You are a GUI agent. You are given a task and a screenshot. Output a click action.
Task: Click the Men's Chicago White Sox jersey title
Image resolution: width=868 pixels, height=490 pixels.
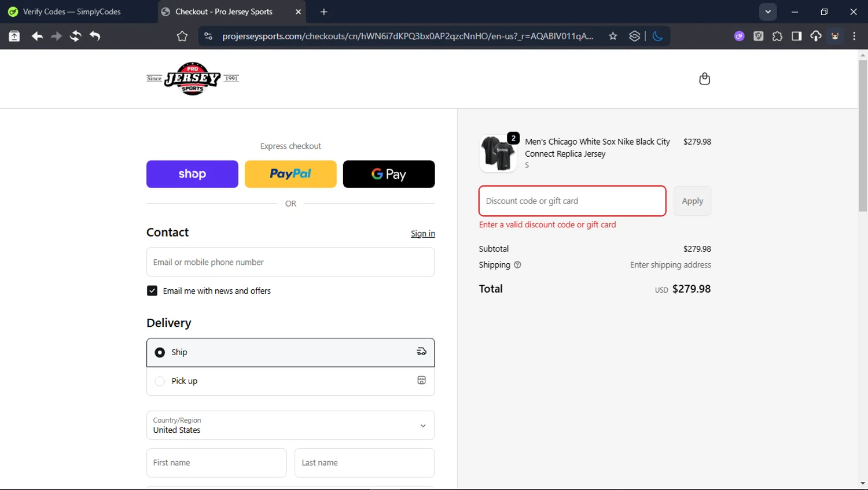[597, 148]
